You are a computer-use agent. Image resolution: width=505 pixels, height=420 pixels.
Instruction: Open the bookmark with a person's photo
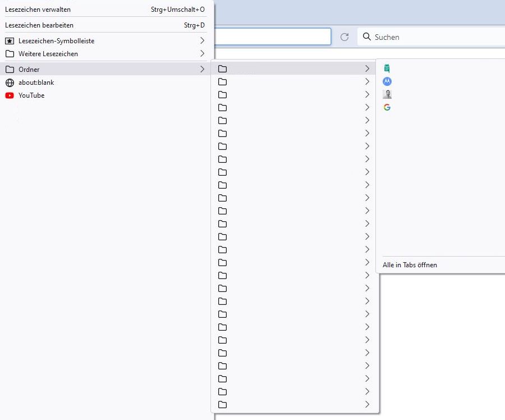point(387,94)
